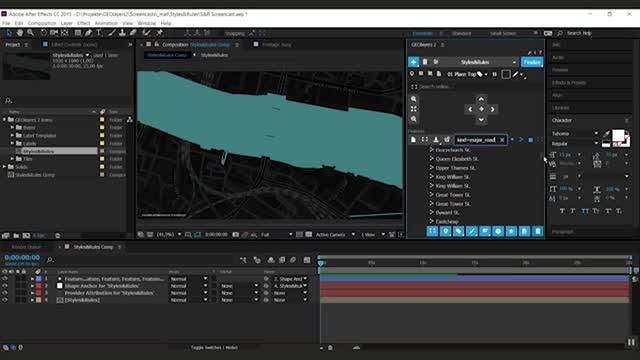Click the blue location pin button
The image size is (640, 360).
(445, 231)
